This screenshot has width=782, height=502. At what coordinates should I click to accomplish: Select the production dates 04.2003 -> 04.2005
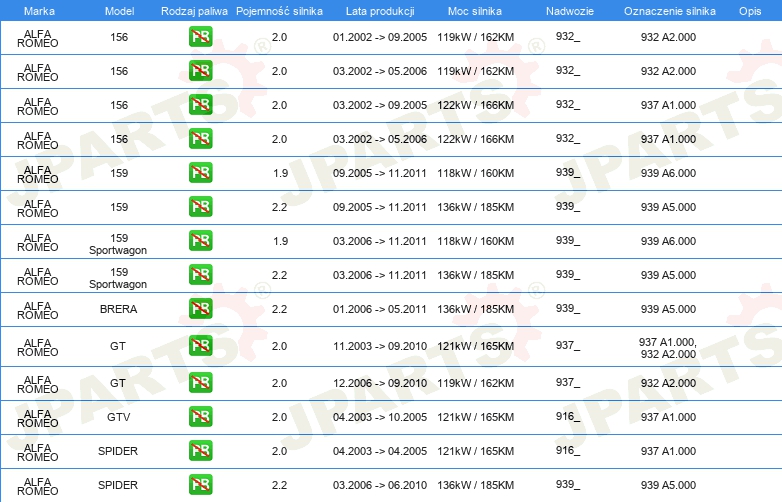[x=380, y=451]
